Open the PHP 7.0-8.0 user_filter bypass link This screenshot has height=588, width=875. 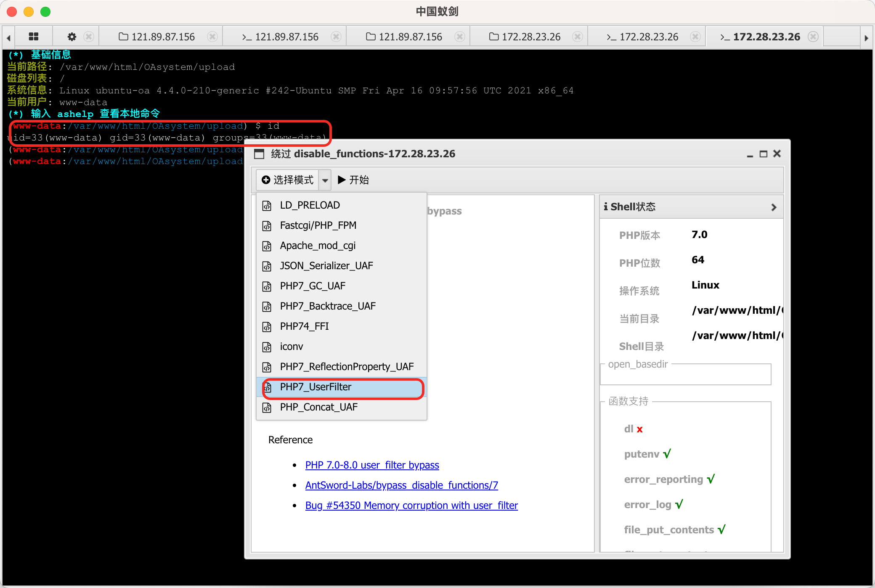(x=372, y=465)
